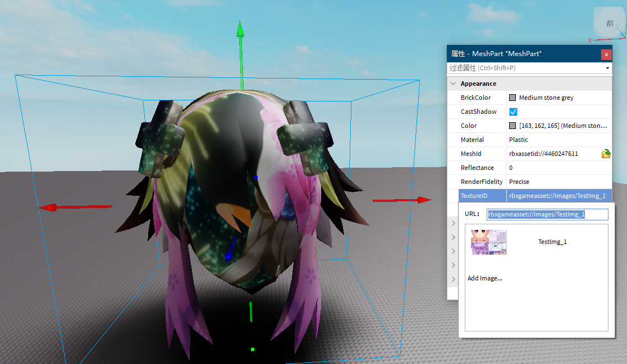The image size is (627, 364).
Task: Click the CastShadow property name
Action: [478, 112]
